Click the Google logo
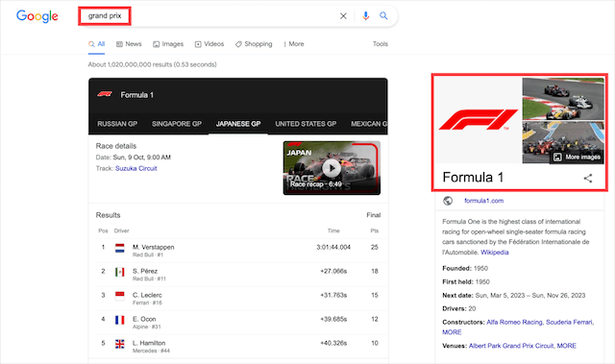 point(37,16)
